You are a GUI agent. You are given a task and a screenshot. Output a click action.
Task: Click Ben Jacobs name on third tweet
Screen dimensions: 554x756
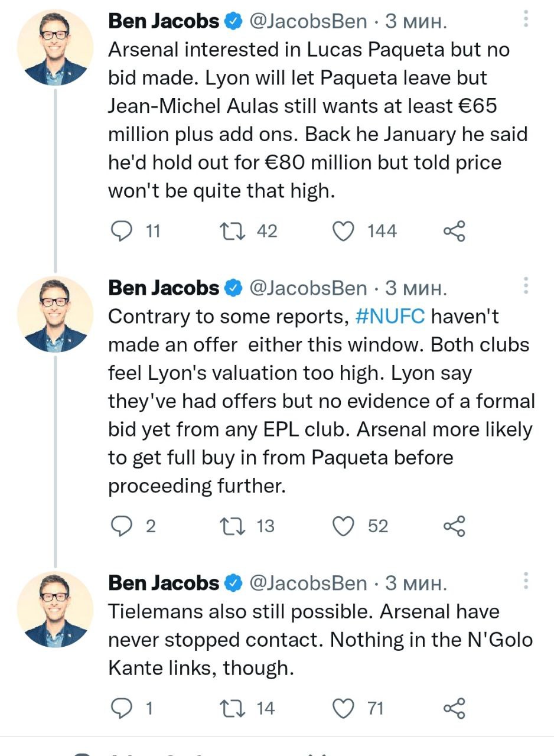click(x=164, y=584)
